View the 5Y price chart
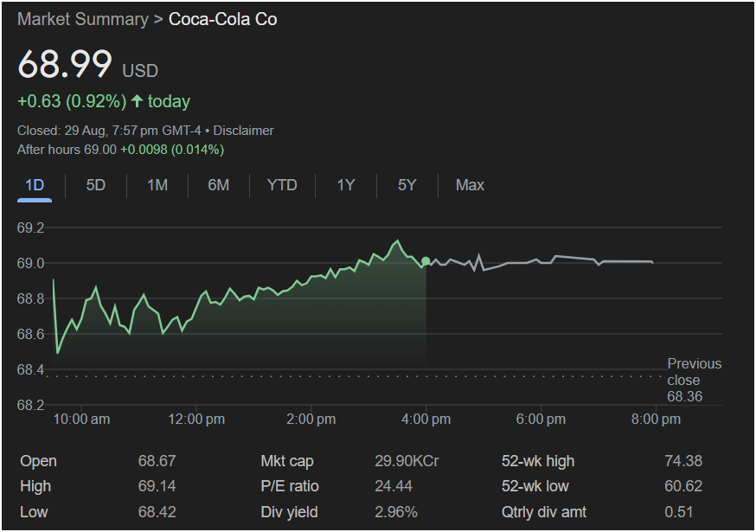 407,185
